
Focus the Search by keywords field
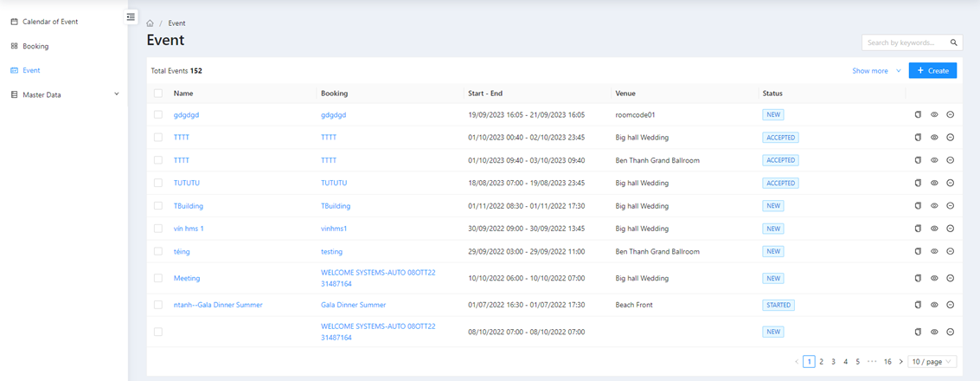click(904, 42)
